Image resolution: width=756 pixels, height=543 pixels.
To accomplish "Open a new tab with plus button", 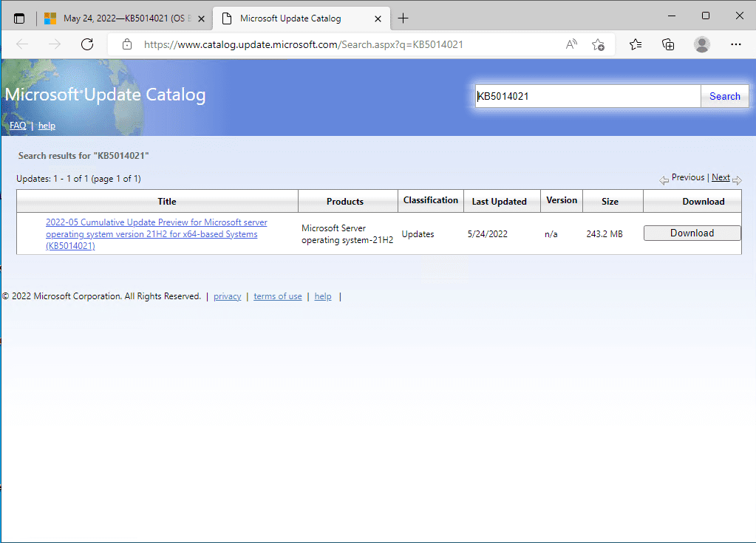I will click(403, 18).
